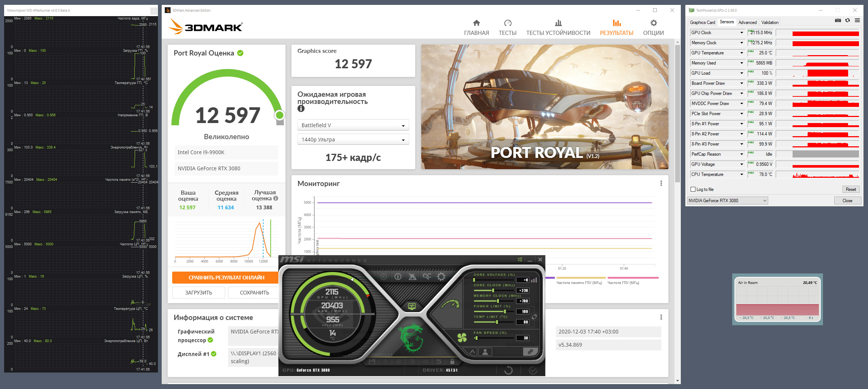Expand the Battlefield V game dropdown
This screenshot has height=389, width=868.
click(353, 125)
